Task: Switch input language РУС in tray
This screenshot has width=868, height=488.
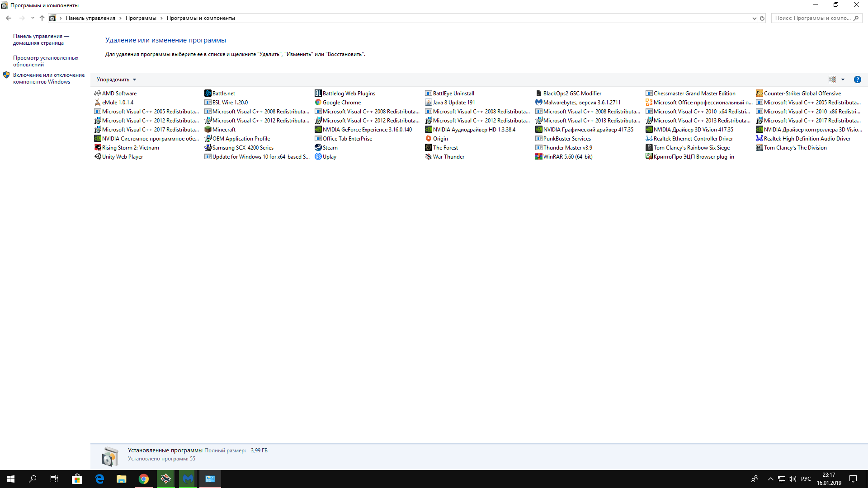Action: [x=806, y=479]
